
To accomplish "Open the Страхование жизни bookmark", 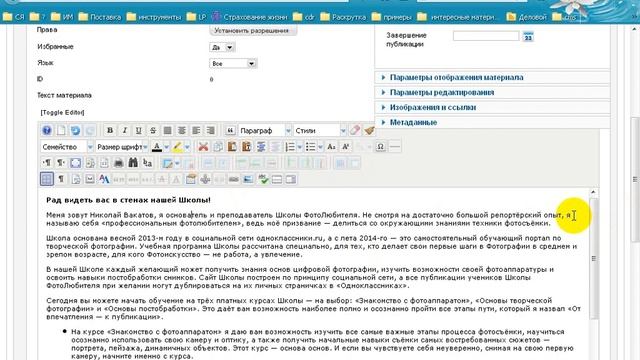I will point(250,17).
